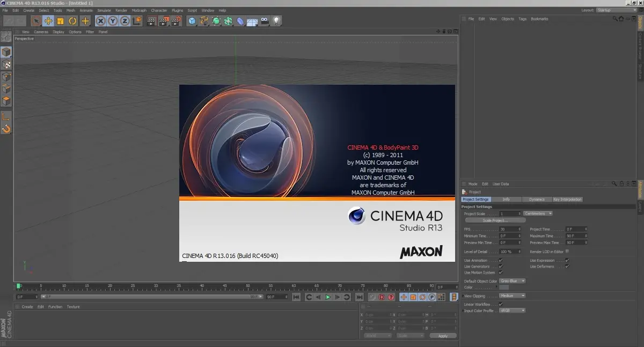Go to start of animation
Screen dimensions: 644x347
pos(296,297)
